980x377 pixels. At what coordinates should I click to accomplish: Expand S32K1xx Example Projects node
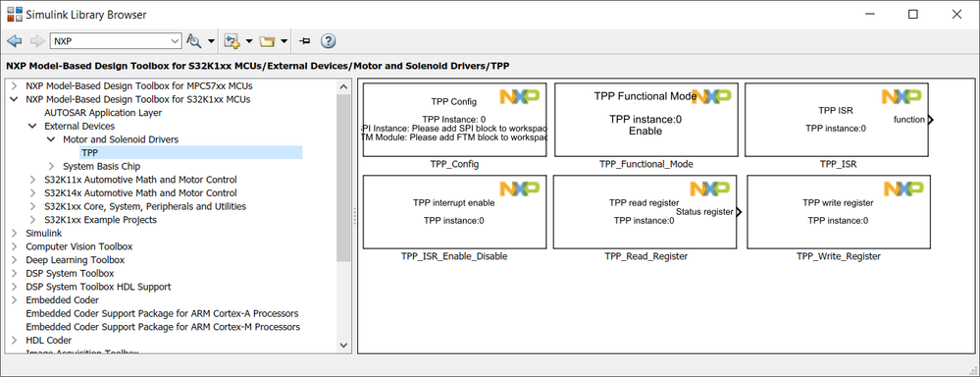click(32, 220)
